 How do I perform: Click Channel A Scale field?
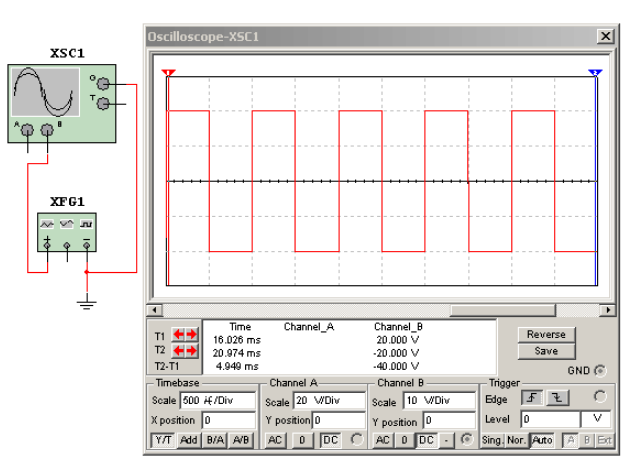coord(329,400)
